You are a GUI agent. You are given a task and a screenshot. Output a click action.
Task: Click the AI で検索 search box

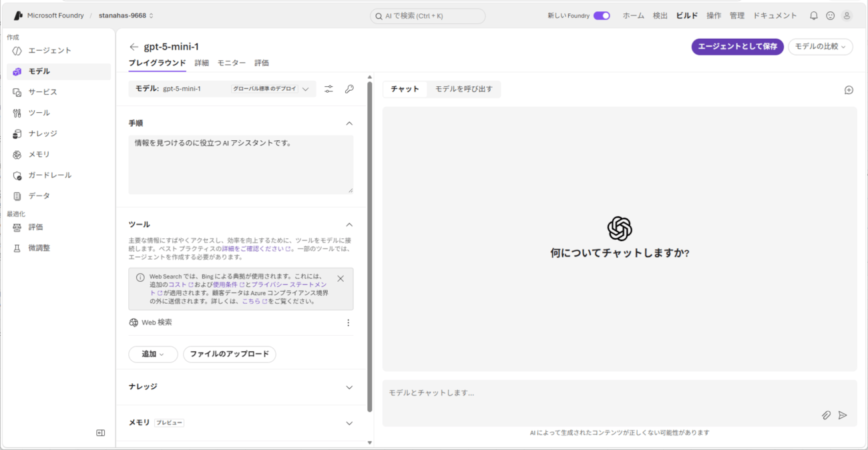[427, 16]
